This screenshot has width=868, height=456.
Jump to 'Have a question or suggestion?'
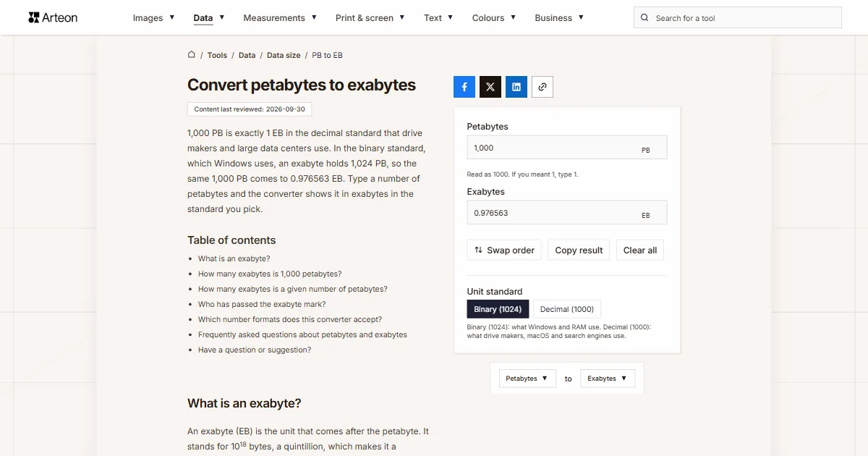click(x=255, y=350)
